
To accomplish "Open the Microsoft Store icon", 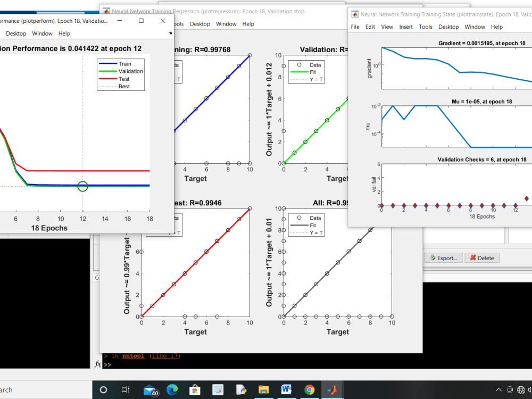I will pos(195,389).
